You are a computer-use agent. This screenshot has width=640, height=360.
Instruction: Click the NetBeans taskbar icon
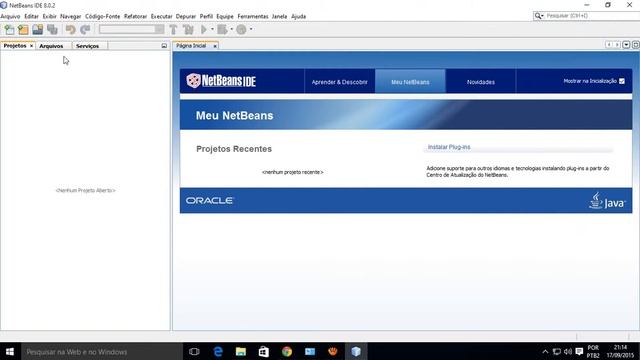coord(356,351)
